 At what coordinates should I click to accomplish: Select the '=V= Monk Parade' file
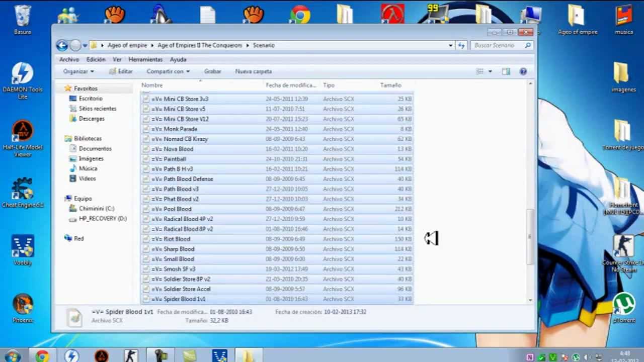[277, 129]
